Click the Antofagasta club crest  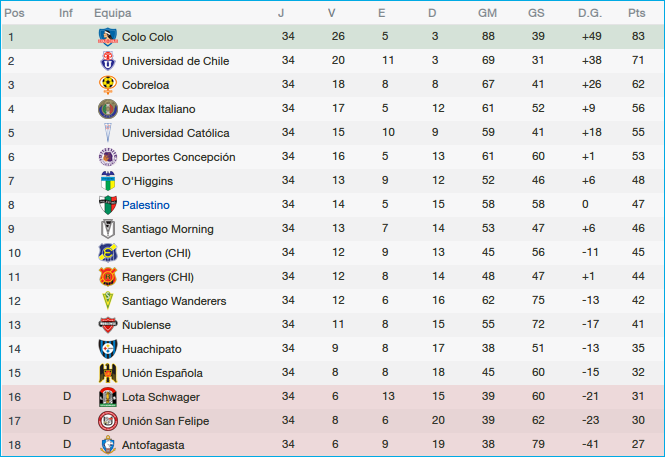pos(107,445)
